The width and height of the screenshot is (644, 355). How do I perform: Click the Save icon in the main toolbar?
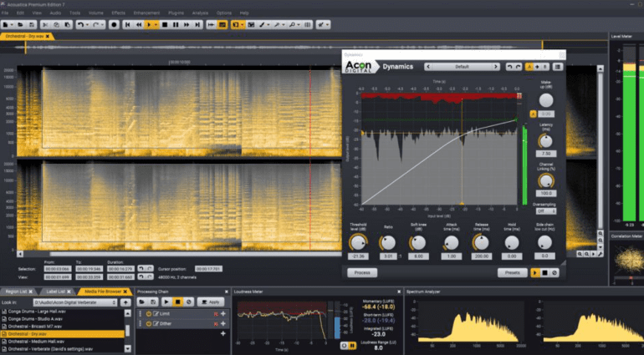(x=31, y=24)
